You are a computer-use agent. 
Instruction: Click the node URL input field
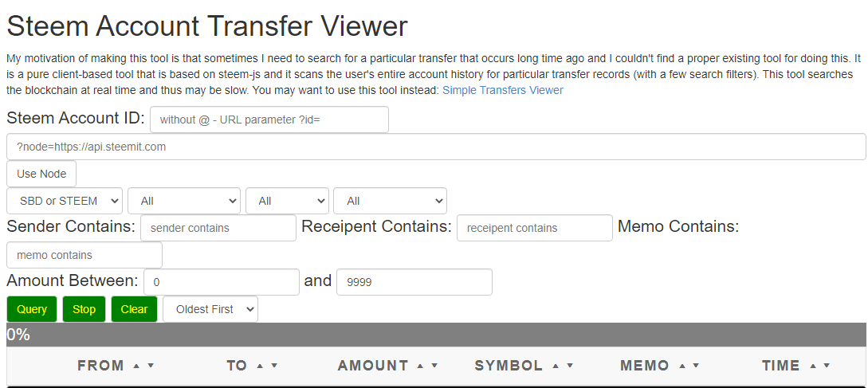tap(436, 147)
